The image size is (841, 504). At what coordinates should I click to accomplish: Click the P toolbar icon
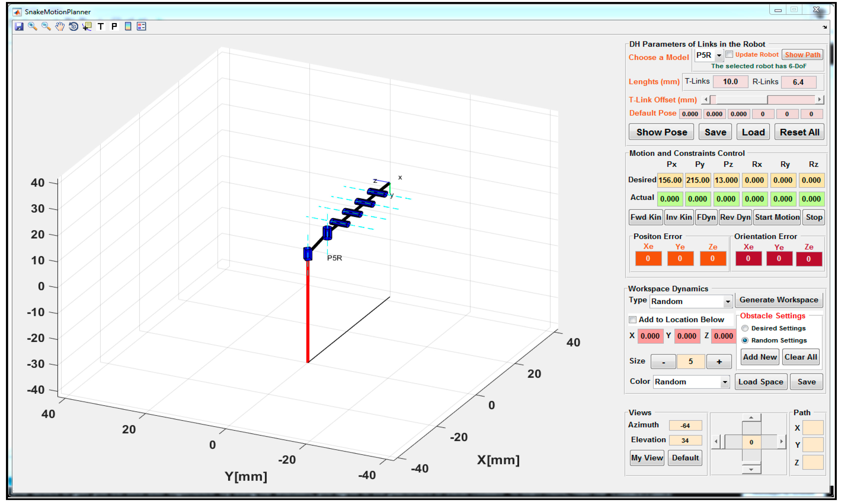coord(114,27)
